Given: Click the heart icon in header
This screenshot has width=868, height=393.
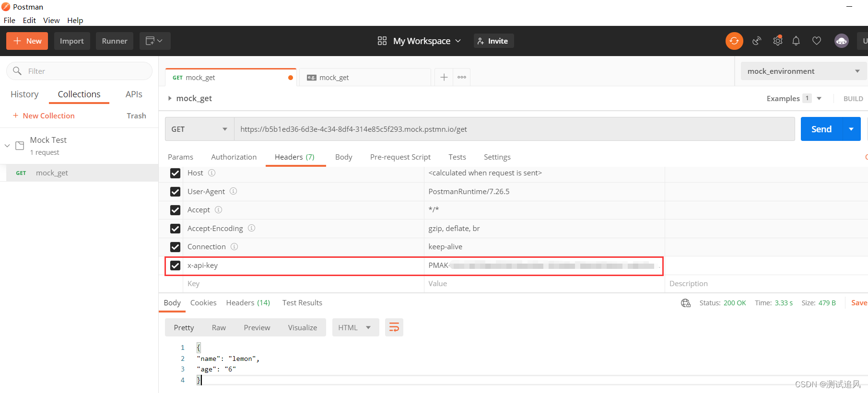Looking at the screenshot, I should coord(817,41).
